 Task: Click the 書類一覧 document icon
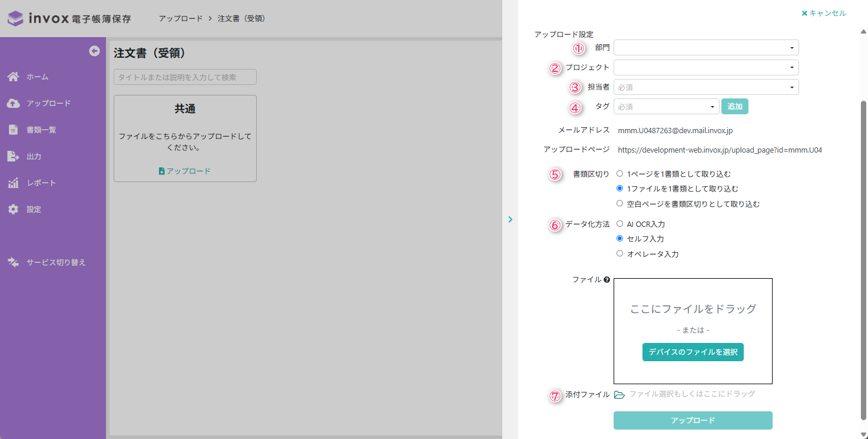click(13, 130)
